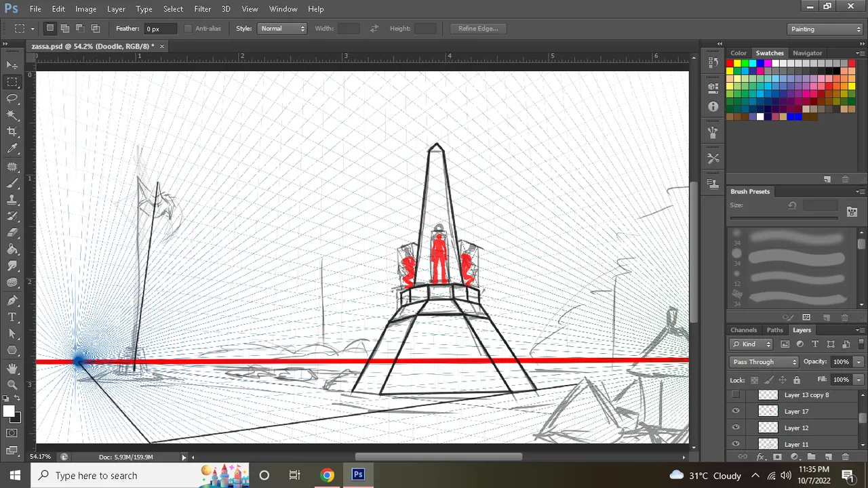Image resolution: width=868 pixels, height=488 pixels.
Task: Create new adjustment layer icon
Action: click(794, 457)
